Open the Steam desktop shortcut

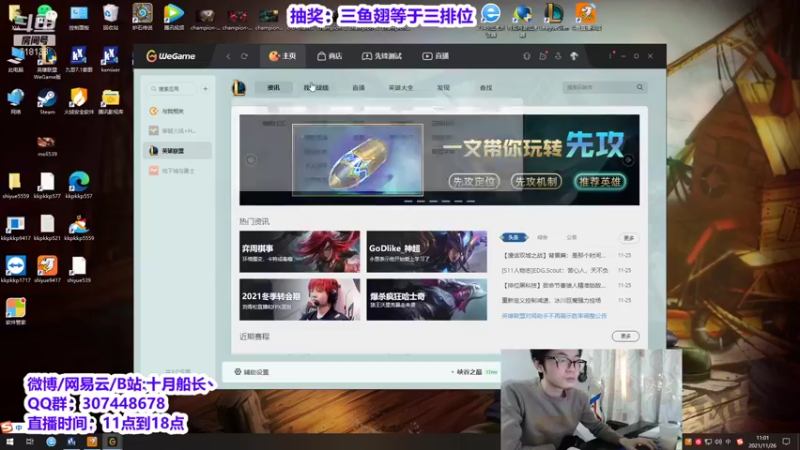coord(47,101)
